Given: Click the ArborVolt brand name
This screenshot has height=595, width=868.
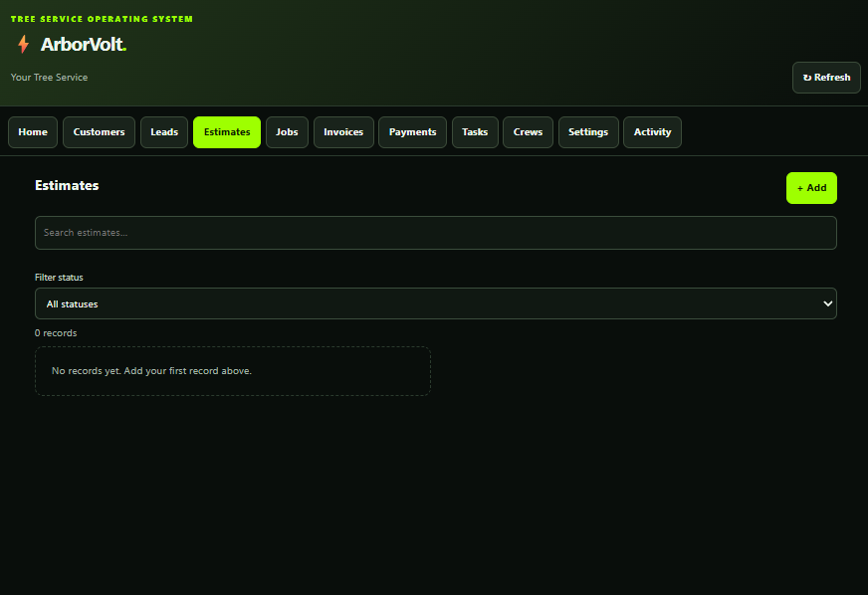Looking at the screenshot, I should pos(84,45).
